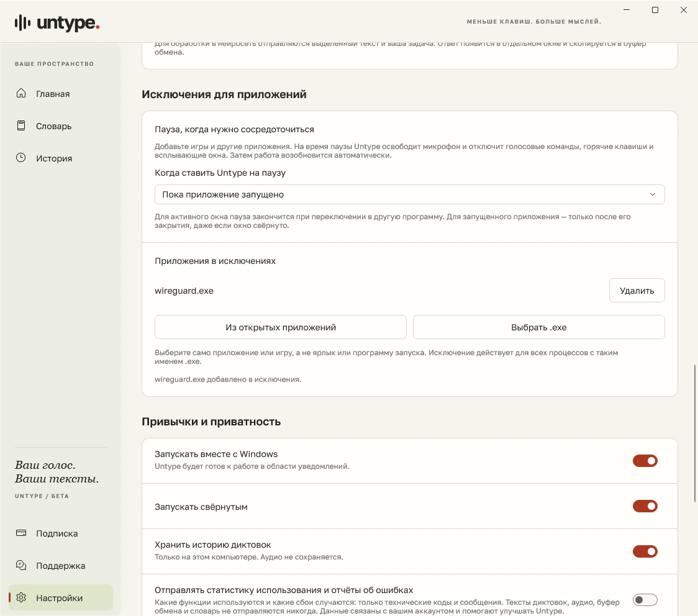
Task: Click the dropdown chevron for pause mode
Action: pos(653,194)
